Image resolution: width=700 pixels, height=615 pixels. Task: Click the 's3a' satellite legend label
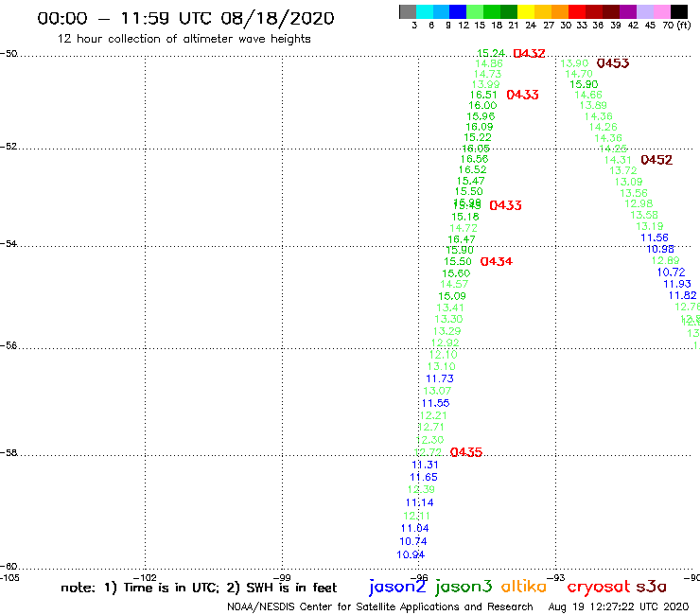[651, 587]
